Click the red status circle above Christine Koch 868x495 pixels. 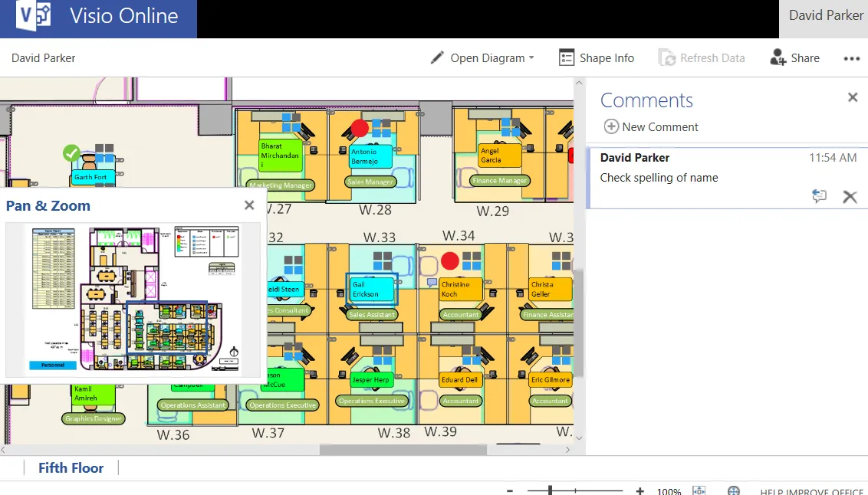pos(450,261)
